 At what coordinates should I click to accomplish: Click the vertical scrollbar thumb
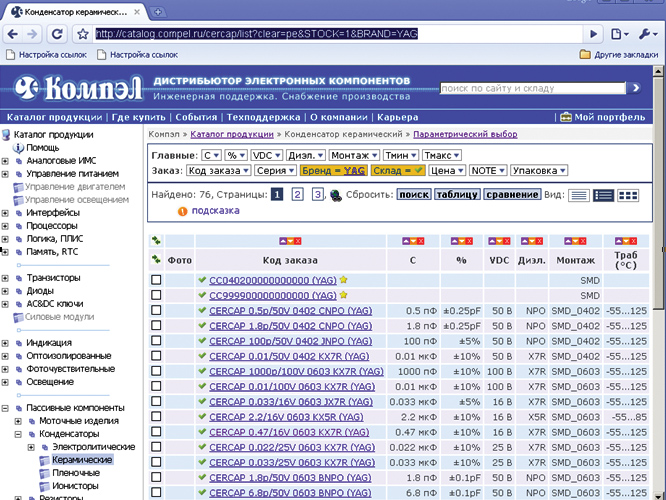(x=658, y=194)
